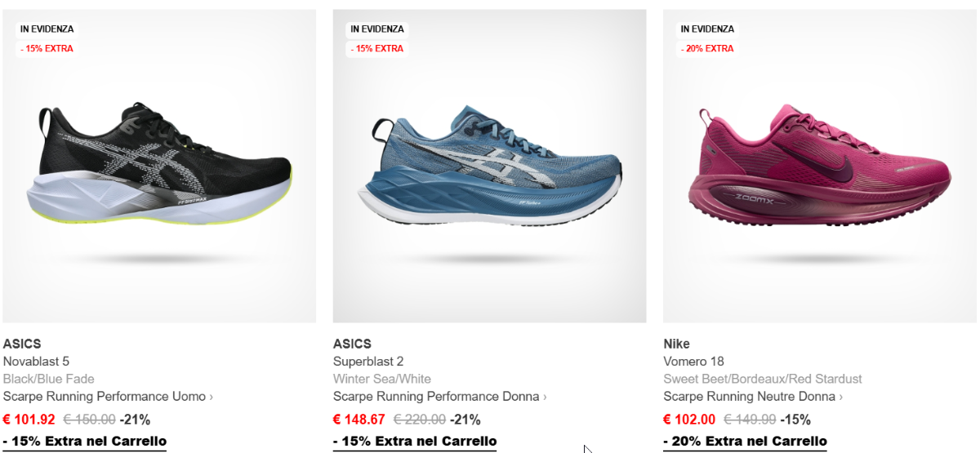Click the -20% Extra nel Carrello offer
The image size is (980, 453).
(745, 442)
